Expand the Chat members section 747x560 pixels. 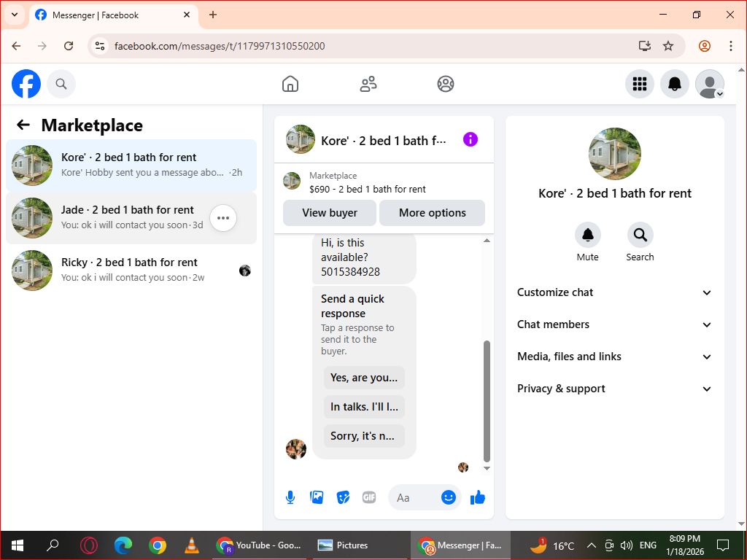[614, 324]
